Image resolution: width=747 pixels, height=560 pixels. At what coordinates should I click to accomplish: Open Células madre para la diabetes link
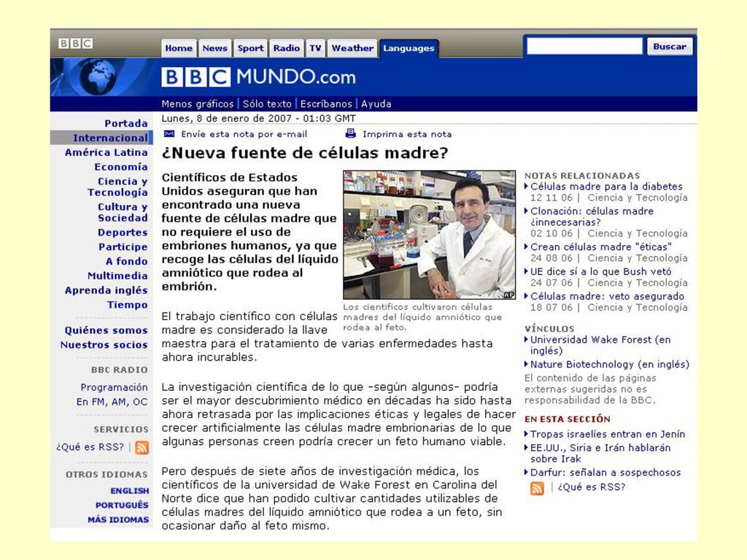pos(606,186)
